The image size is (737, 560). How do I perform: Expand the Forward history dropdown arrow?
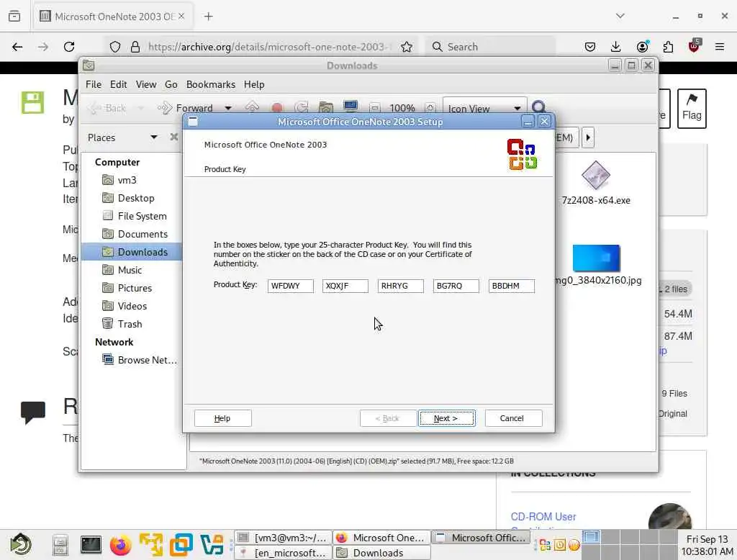[228, 108]
